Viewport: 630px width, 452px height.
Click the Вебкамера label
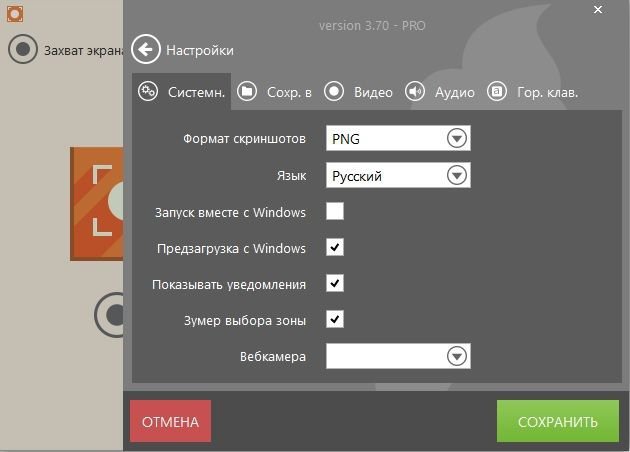(273, 357)
